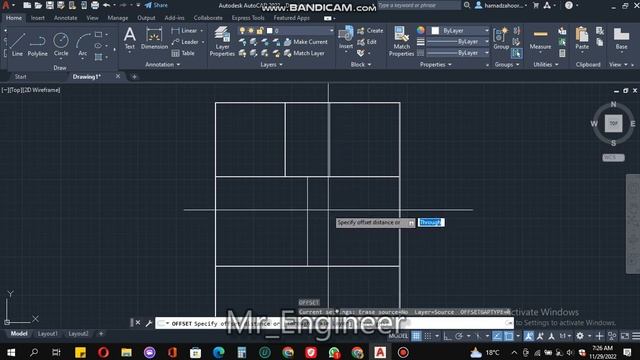Toggle group selection button in Groups panel

(x=516, y=53)
